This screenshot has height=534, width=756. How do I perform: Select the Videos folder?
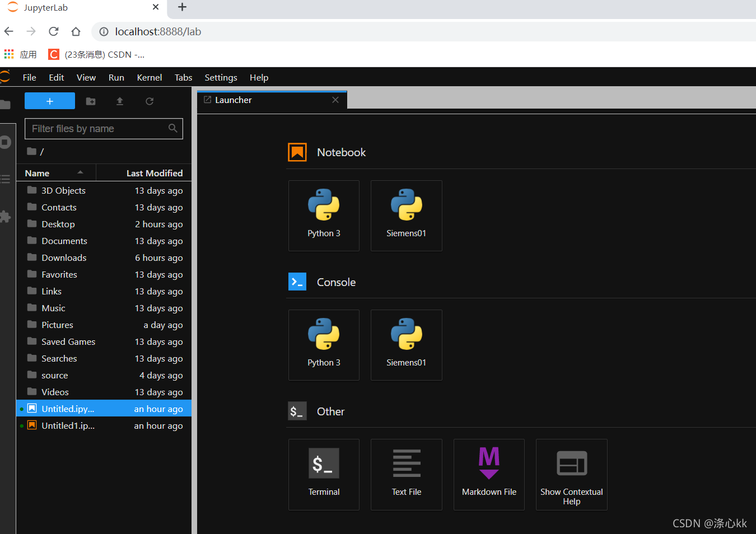tap(104, 392)
